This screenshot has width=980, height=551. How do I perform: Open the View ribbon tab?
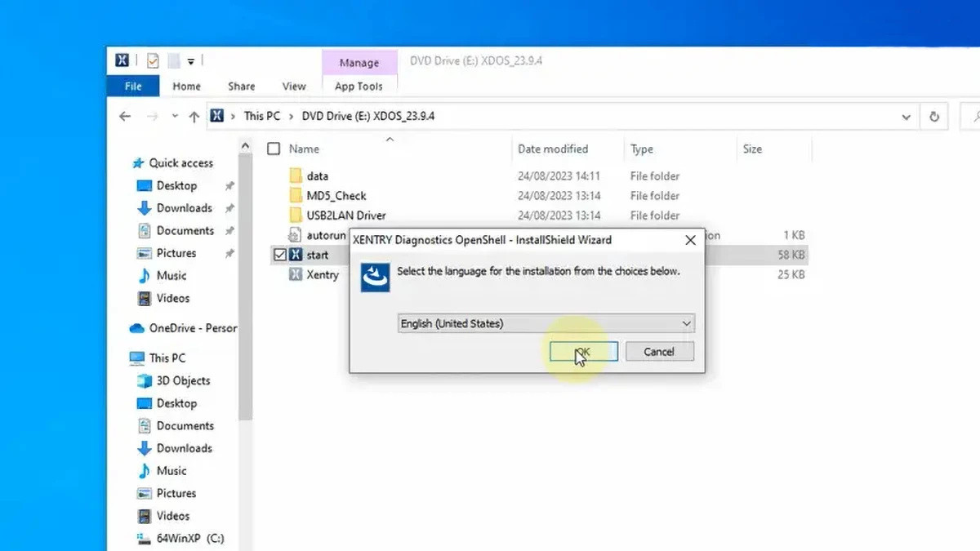pyautogui.click(x=294, y=86)
